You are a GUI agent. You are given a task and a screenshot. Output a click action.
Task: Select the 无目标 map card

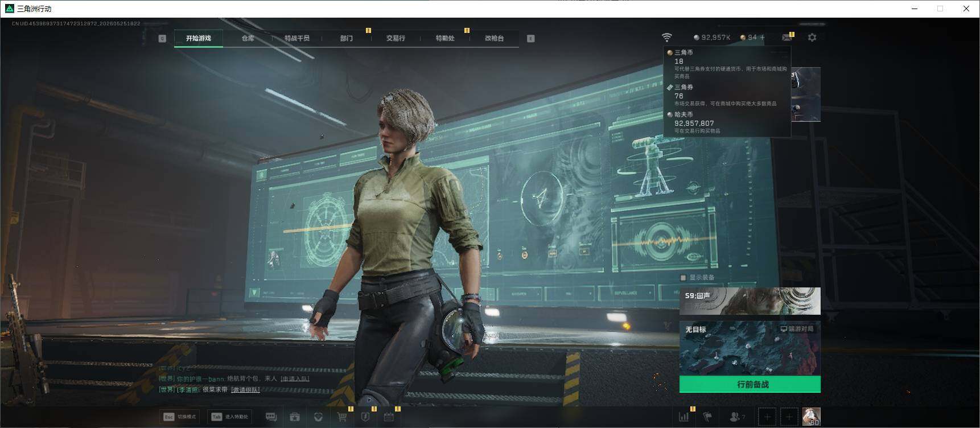[x=750, y=348]
